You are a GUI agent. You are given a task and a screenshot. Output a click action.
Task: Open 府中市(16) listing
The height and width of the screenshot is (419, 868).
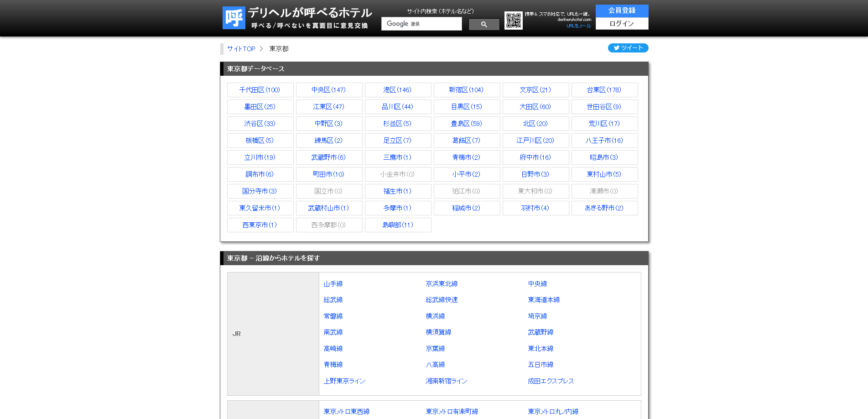pos(535,157)
